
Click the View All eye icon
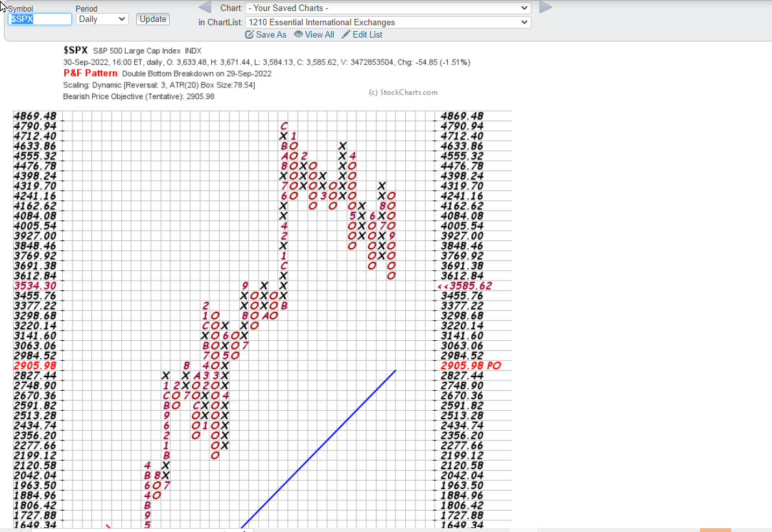[298, 35]
